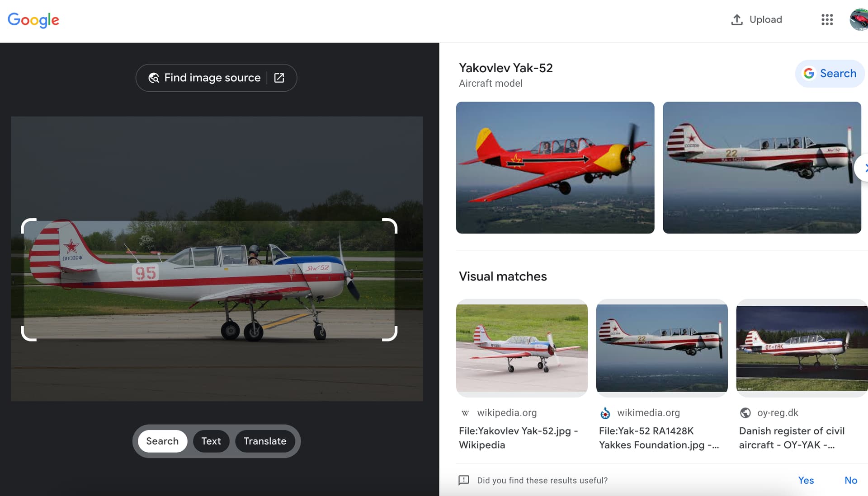868x496 pixels.
Task: Answer Yes to results useful
Action: tap(806, 480)
